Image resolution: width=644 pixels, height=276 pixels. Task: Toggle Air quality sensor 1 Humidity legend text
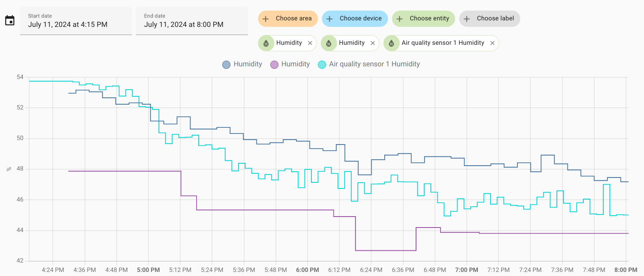click(374, 64)
